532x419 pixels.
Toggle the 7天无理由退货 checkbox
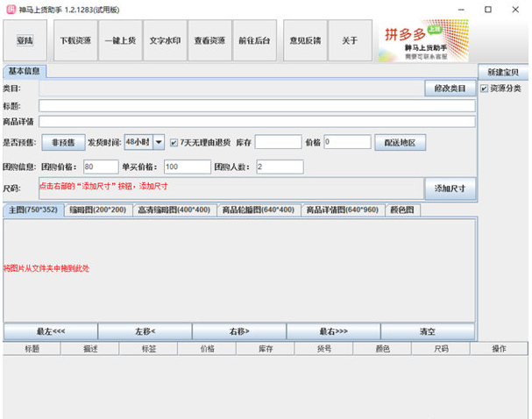pos(174,142)
